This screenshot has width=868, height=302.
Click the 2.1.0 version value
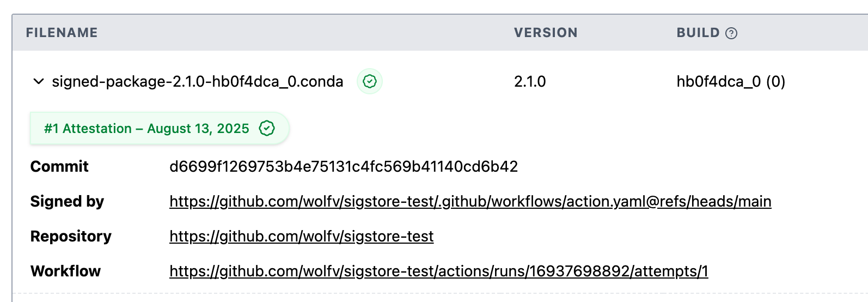529,82
